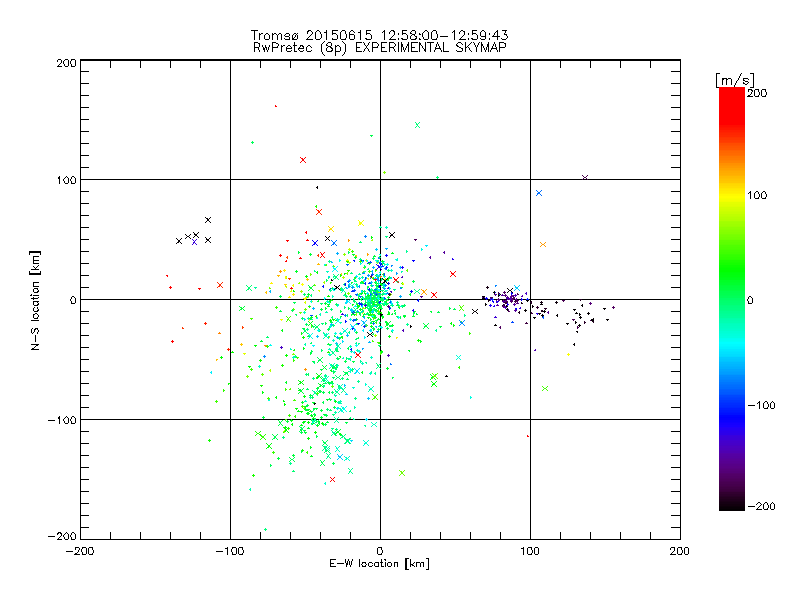
Task: Click the x-axis tick label '-100'
Action: 230,551
